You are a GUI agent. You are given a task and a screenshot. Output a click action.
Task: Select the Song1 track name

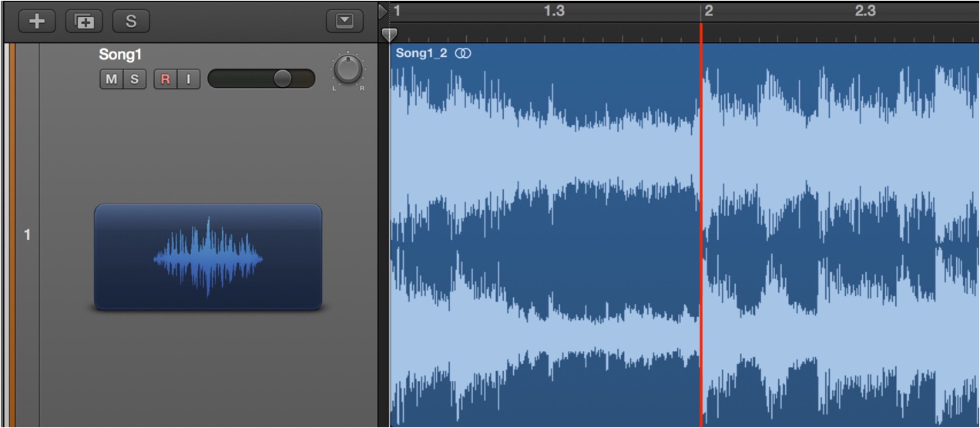point(120,55)
